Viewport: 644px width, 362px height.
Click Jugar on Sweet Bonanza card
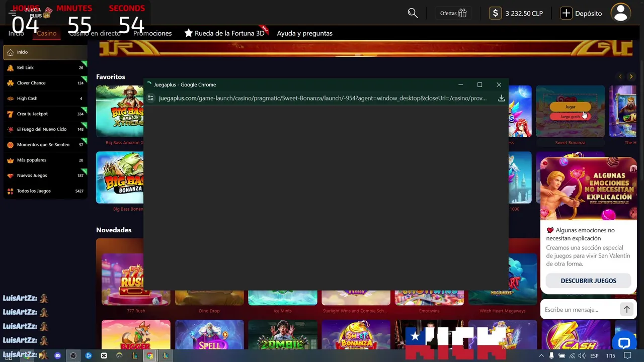(570, 107)
